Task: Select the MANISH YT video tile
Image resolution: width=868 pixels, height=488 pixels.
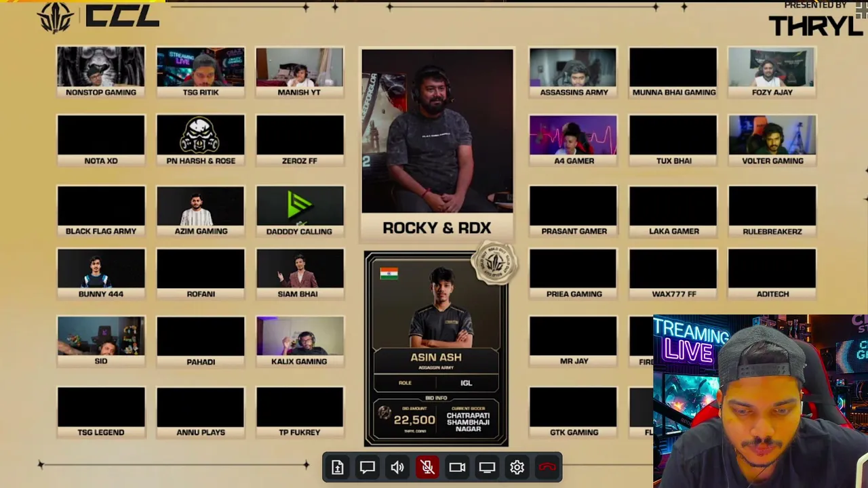Action: (x=300, y=72)
